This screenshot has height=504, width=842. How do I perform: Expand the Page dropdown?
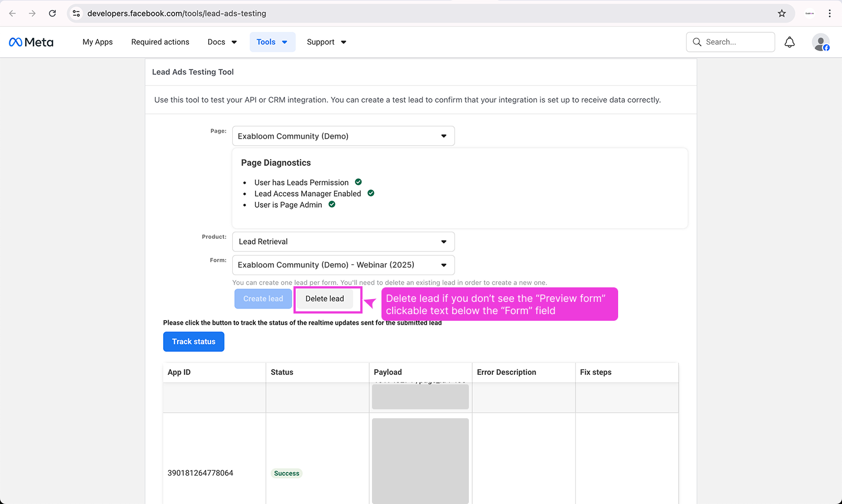343,136
